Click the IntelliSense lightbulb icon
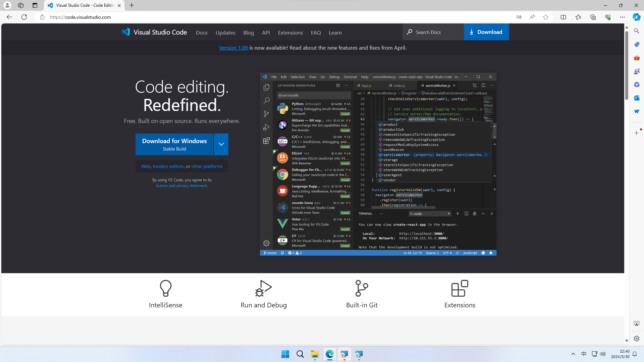Image resolution: width=644 pixels, height=362 pixels. (x=165, y=288)
